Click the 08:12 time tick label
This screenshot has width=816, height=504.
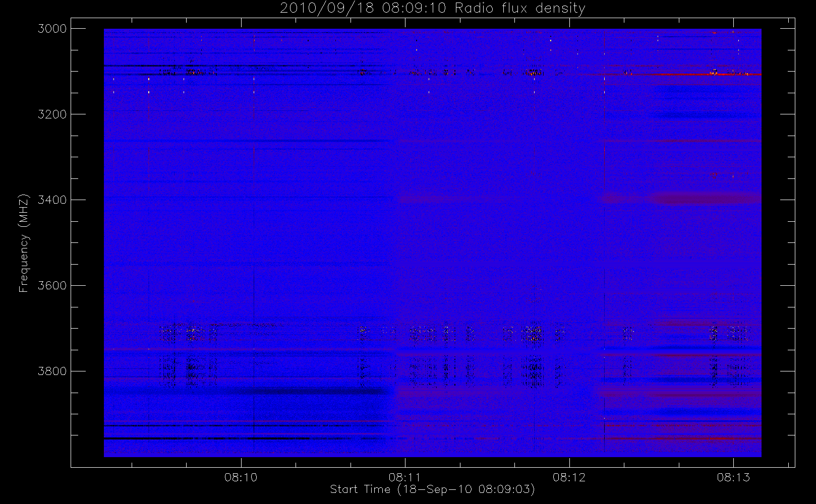(x=569, y=477)
